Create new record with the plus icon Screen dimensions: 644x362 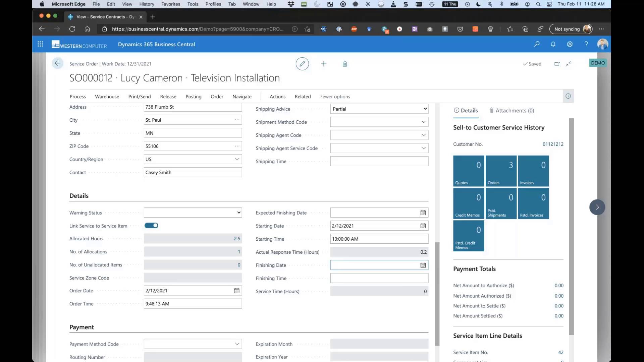[x=324, y=64]
